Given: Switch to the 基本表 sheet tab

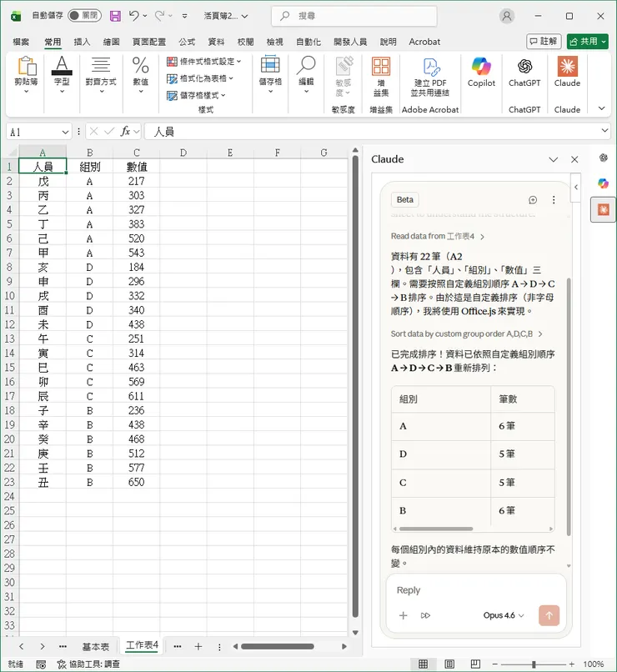Looking at the screenshot, I should click(x=95, y=646).
